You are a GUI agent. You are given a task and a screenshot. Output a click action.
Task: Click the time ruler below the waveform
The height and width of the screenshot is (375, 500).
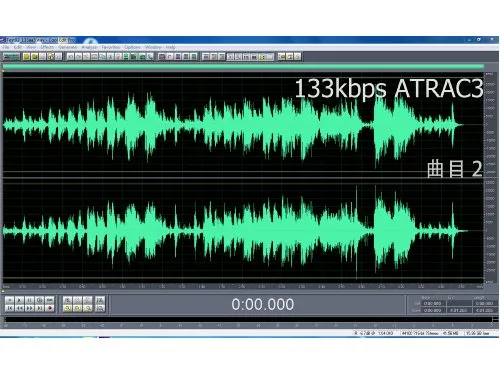click(x=243, y=286)
